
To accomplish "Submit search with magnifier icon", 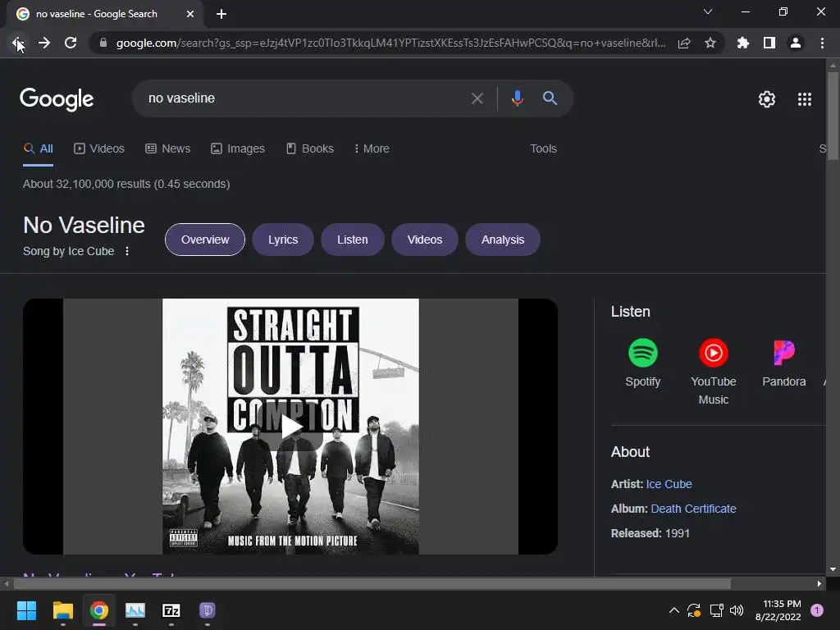I will (550, 98).
